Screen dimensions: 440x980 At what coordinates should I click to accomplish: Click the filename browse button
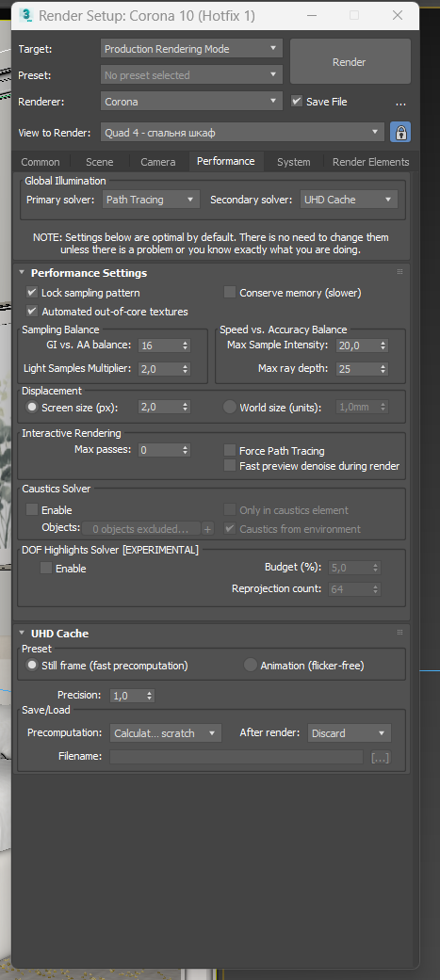coord(380,758)
